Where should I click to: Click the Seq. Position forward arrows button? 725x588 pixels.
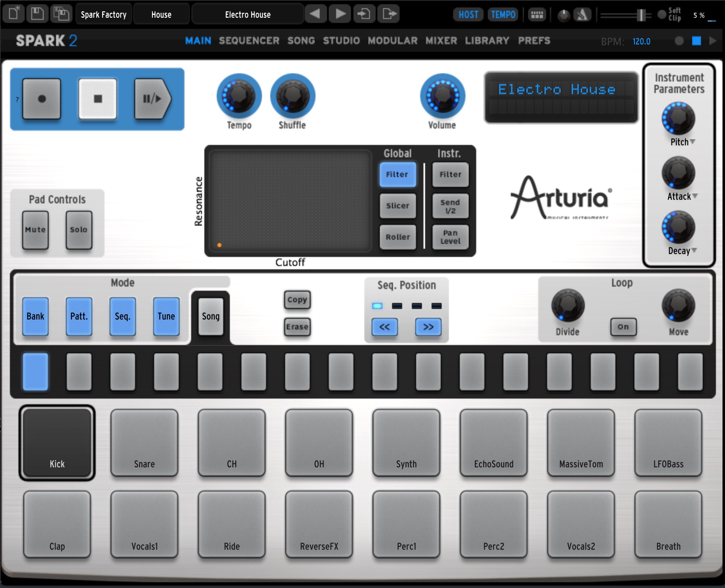coord(428,327)
